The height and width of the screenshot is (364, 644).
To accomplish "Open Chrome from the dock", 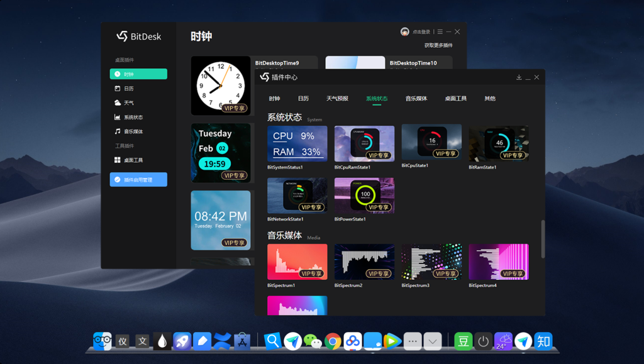I will tap(333, 341).
